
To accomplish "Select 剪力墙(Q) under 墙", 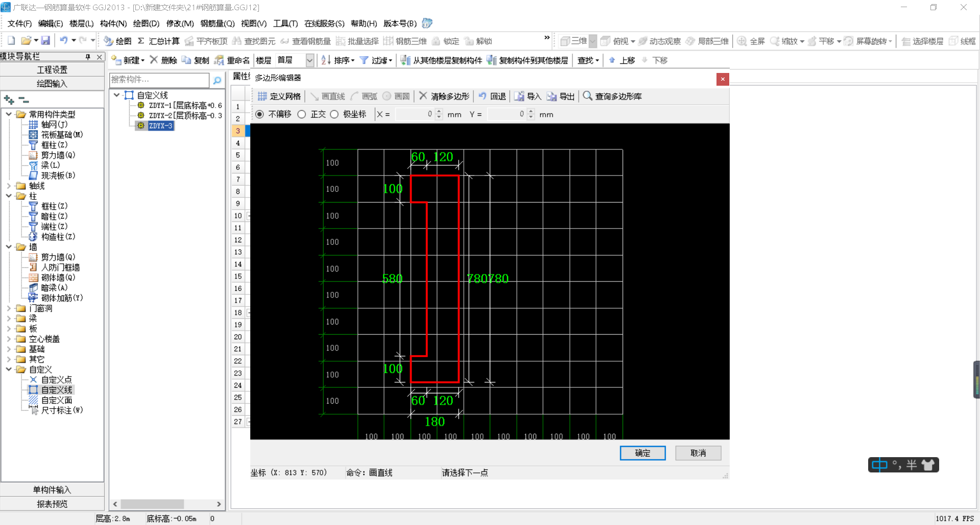I will (x=58, y=257).
